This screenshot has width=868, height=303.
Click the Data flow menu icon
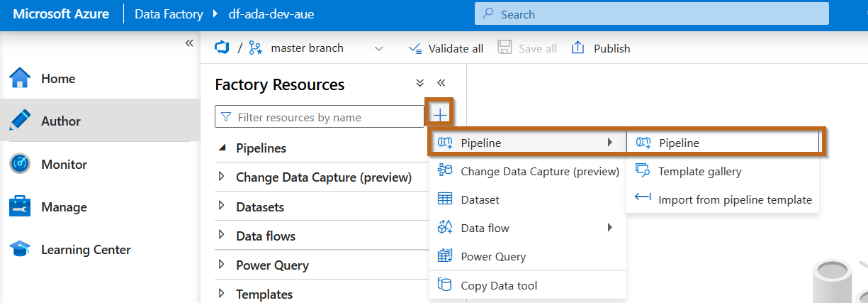click(445, 228)
